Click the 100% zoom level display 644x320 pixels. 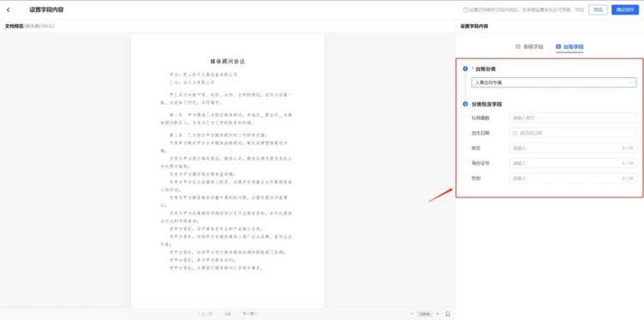click(x=425, y=314)
